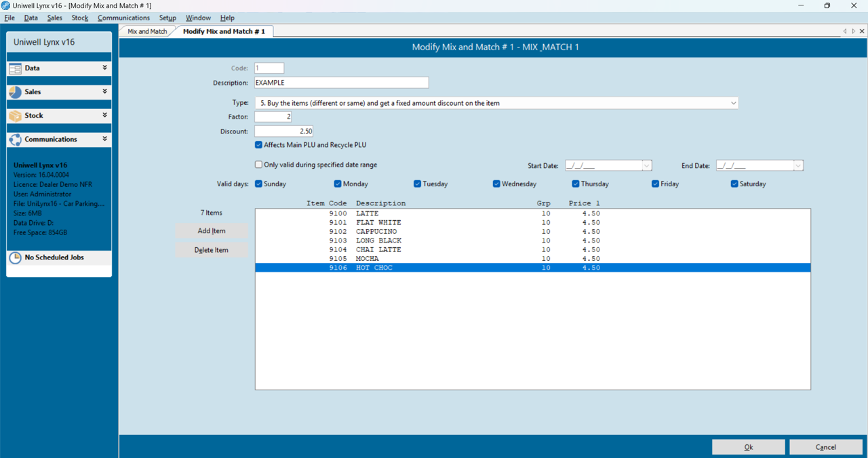Uncheck the Wednesday valid day checkbox

pos(496,184)
